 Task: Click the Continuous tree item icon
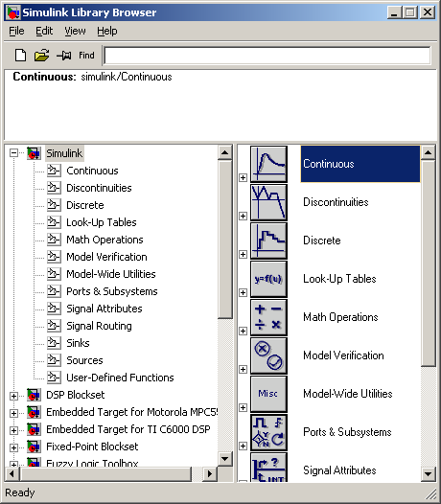(54, 171)
